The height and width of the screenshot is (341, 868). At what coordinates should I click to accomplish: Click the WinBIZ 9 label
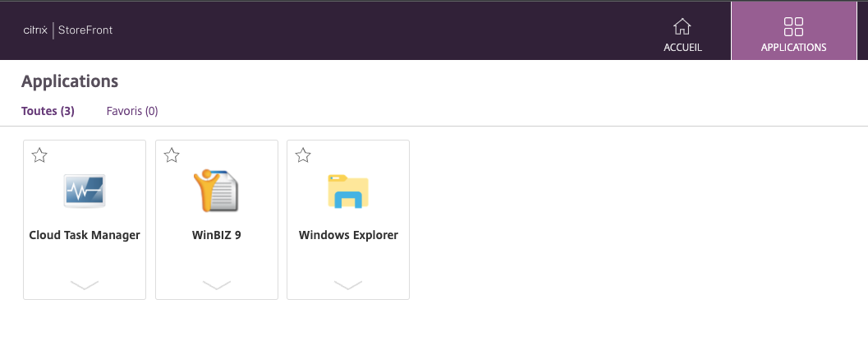(217, 235)
